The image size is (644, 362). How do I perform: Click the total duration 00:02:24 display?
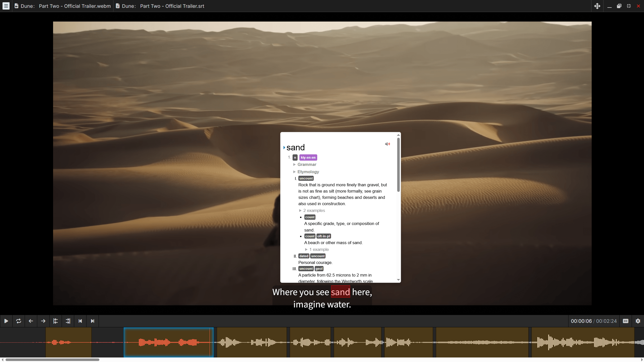click(606, 321)
